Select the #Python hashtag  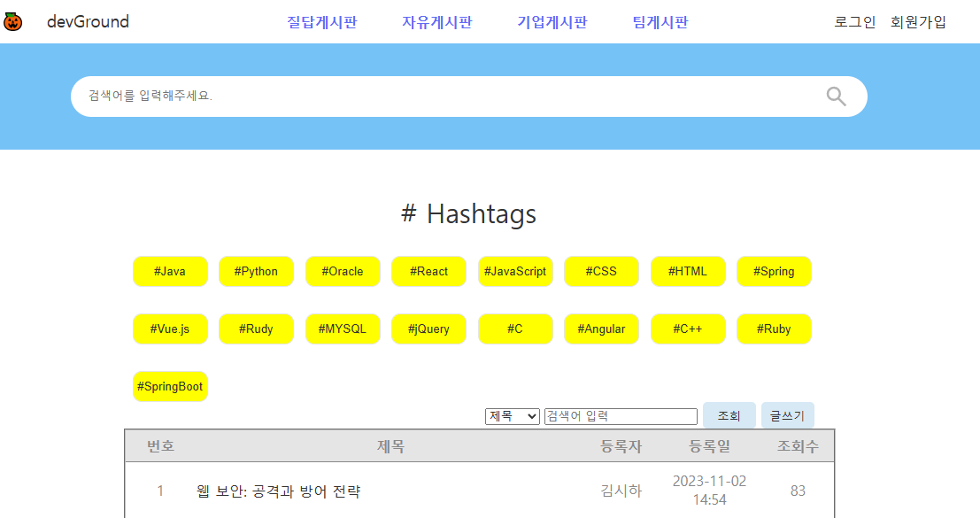click(x=256, y=271)
